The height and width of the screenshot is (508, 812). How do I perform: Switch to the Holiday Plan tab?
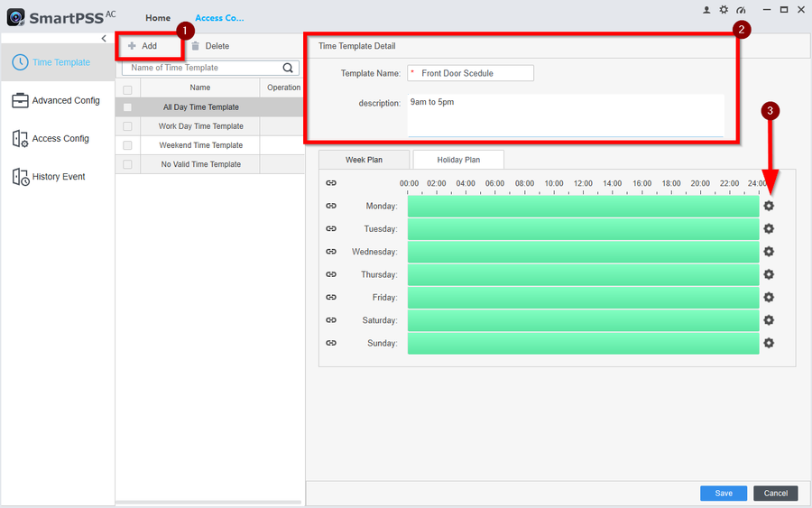click(x=458, y=160)
